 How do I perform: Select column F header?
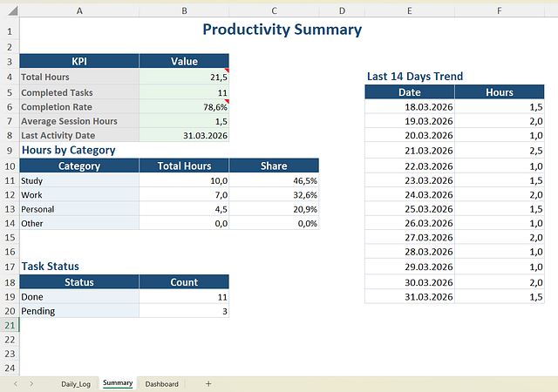pyautogui.click(x=500, y=11)
